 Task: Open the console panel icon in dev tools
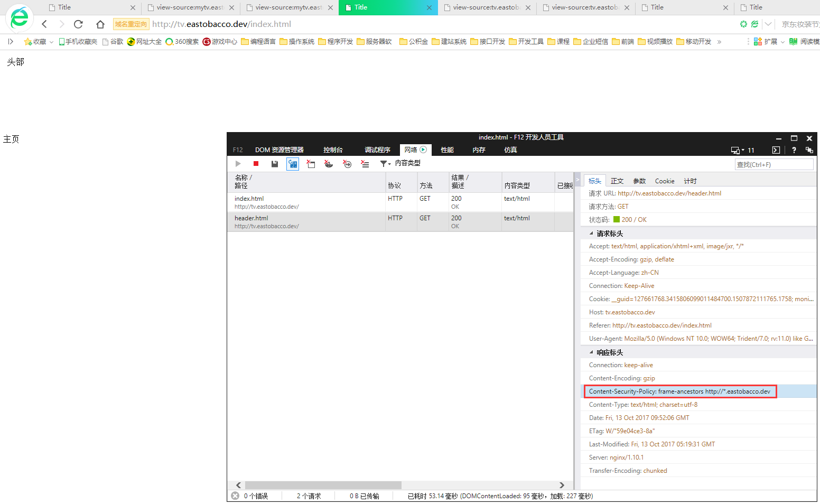point(776,150)
